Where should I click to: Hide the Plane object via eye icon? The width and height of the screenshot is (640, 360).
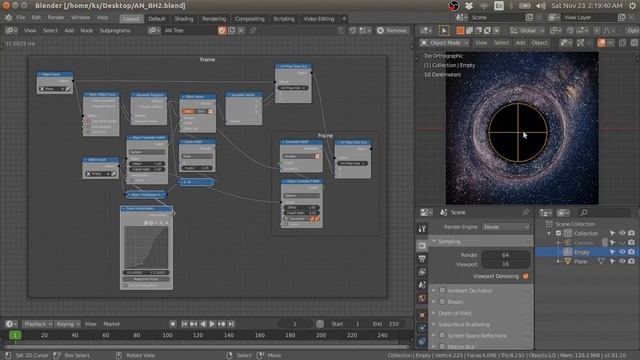622,261
